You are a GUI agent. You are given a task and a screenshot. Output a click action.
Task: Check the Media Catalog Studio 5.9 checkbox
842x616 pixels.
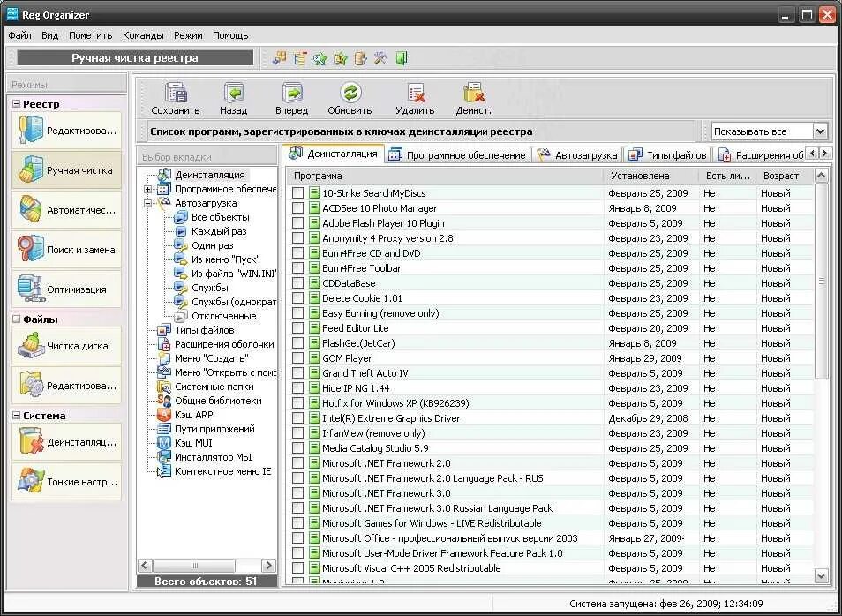(x=298, y=448)
